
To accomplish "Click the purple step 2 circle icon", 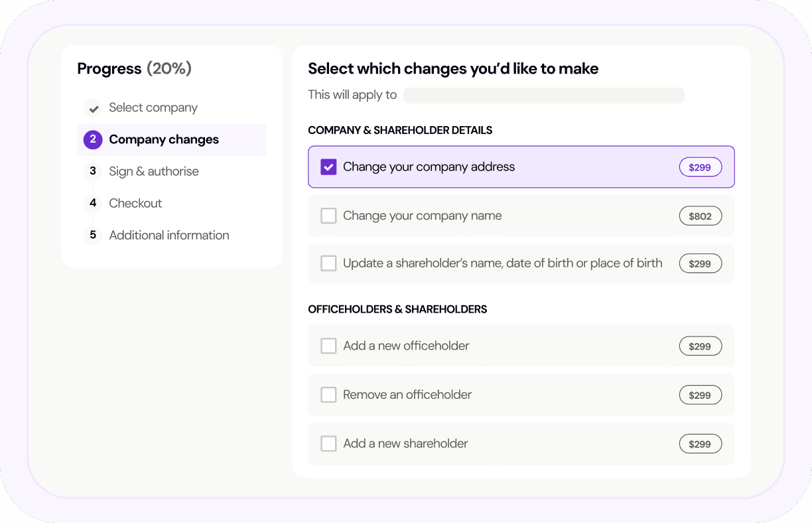I will tap(93, 140).
